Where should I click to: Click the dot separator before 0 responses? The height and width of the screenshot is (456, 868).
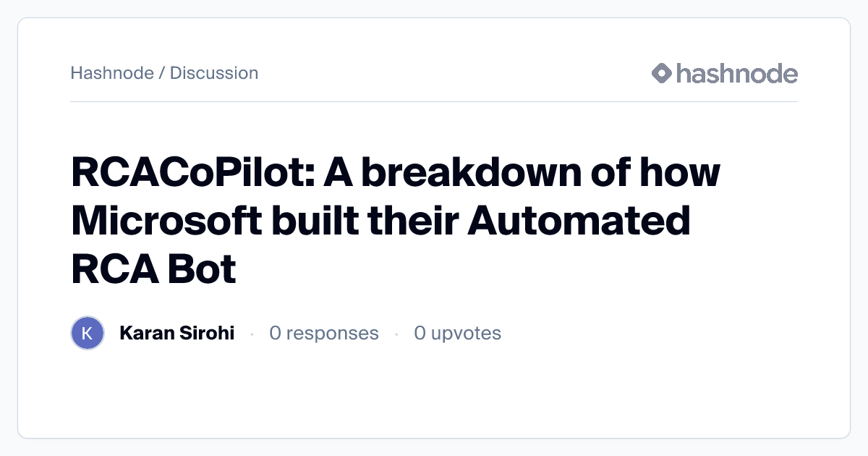pyautogui.click(x=252, y=334)
